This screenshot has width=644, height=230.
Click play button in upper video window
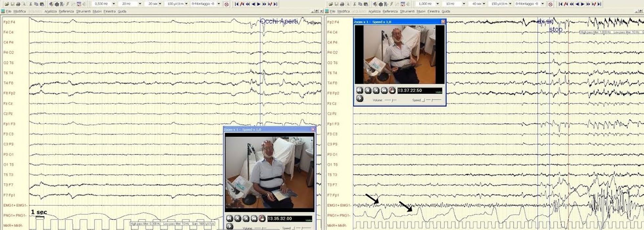(360, 98)
